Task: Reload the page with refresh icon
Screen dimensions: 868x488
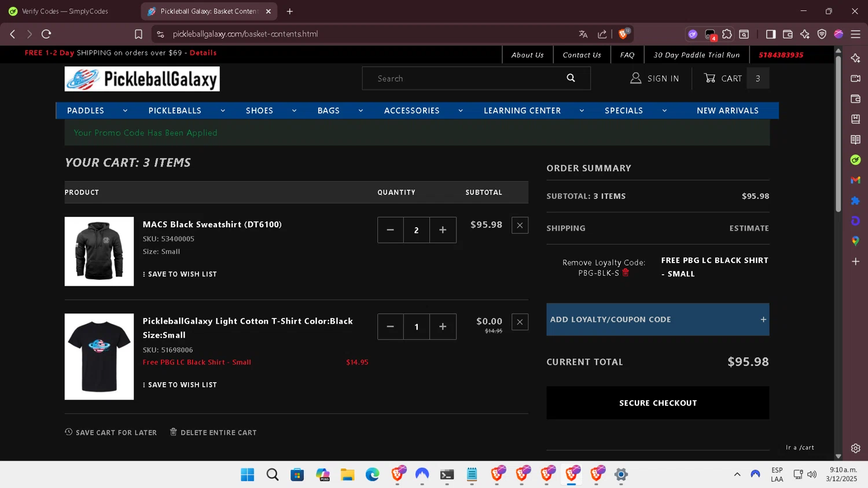Action: 46,34
